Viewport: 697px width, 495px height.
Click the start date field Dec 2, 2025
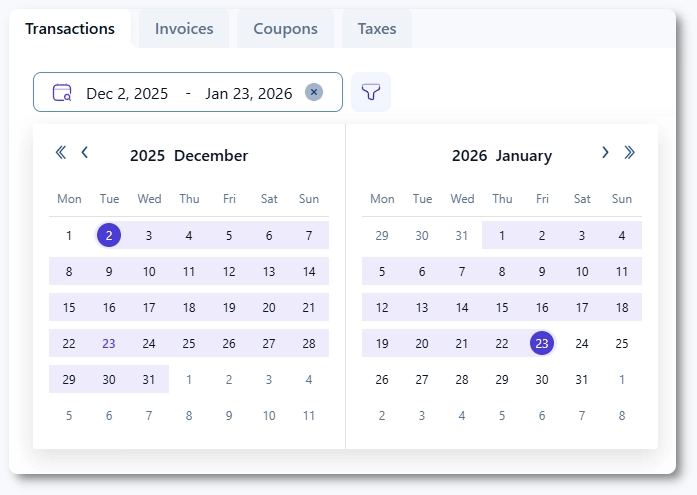tap(127, 93)
